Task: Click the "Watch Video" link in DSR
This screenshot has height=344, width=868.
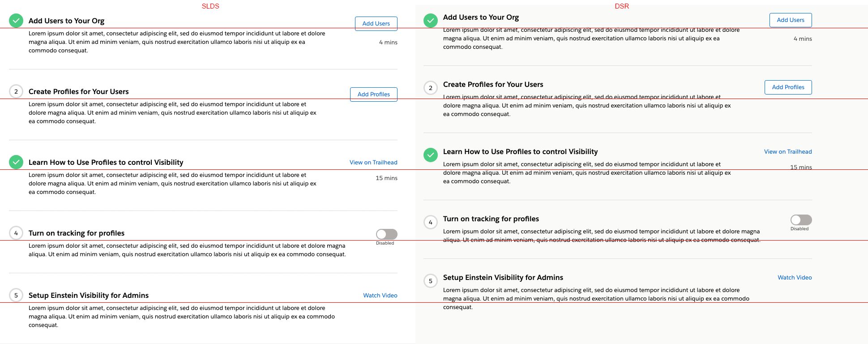Action: (795, 277)
